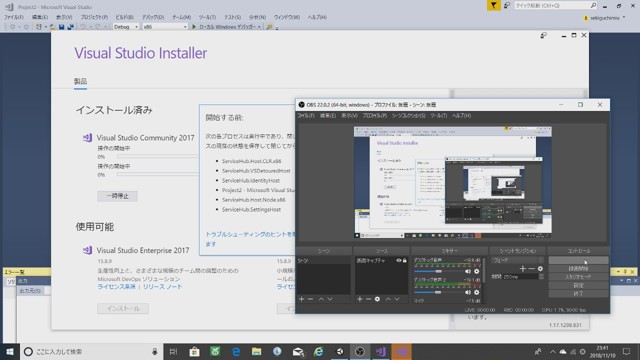Open Debug configuration dropdown
The image size is (640, 360).
point(126,27)
